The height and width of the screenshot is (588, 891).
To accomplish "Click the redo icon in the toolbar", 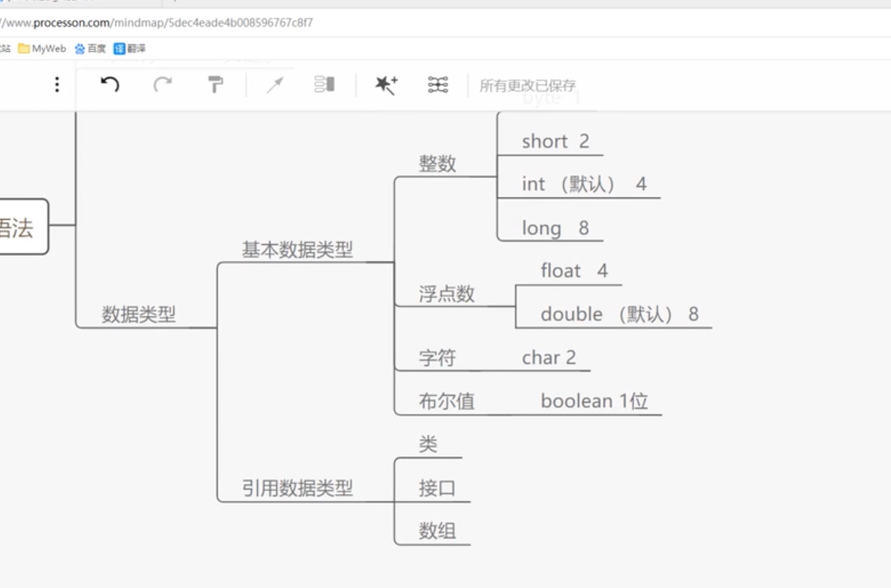I will pos(163,85).
